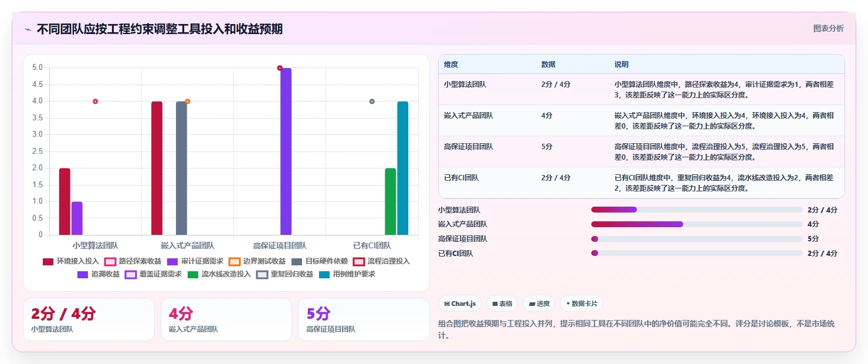The width and height of the screenshot is (868, 364).
Task: Click the 已有CI团队 progress bar
Action: [x=697, y=254]
